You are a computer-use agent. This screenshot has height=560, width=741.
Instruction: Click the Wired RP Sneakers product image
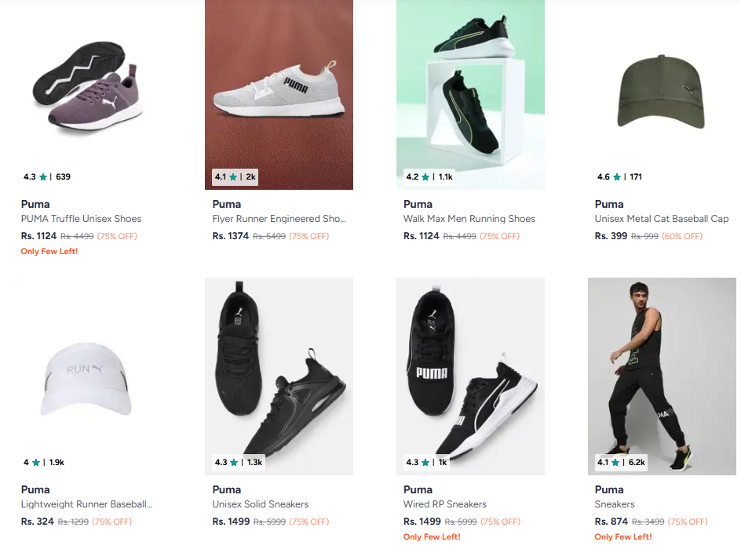pyautogui.click(x=470, y=369)
